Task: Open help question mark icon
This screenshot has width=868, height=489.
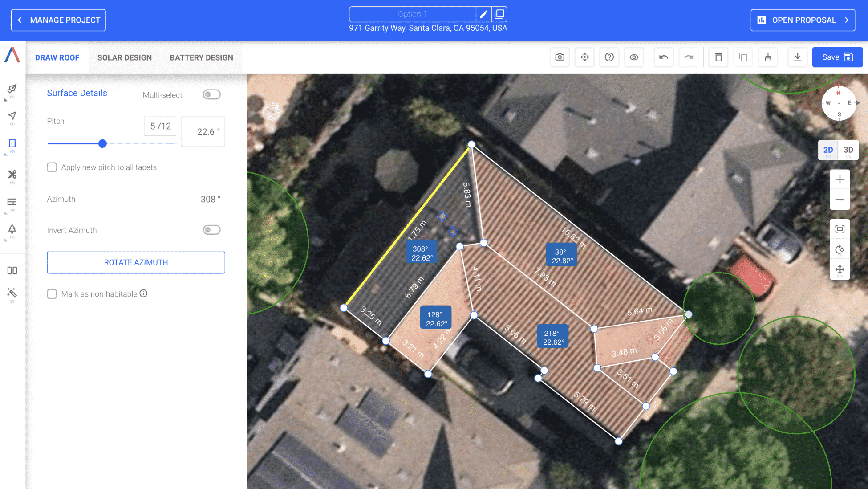Action: (x=609, y=57)
